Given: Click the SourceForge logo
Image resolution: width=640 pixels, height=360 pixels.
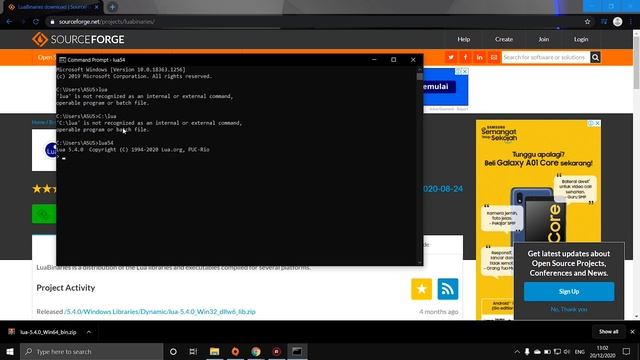Looking at the screenshot, I should 78,40.
